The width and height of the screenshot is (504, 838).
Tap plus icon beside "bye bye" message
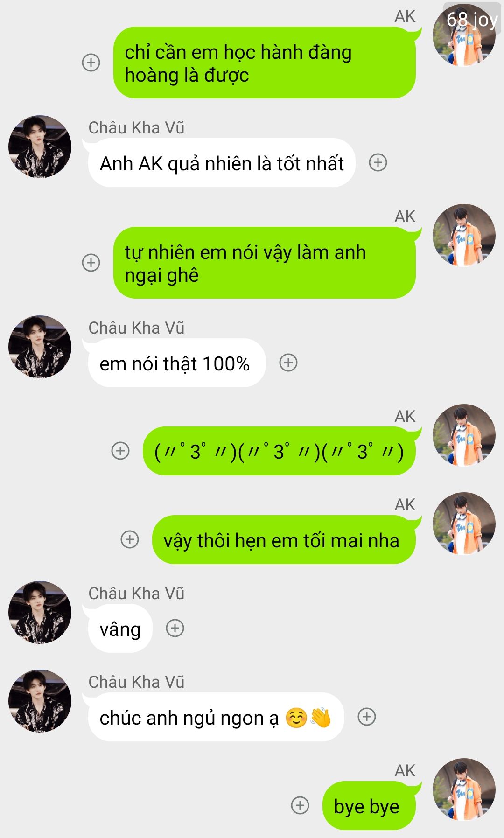tap(300, 805)
